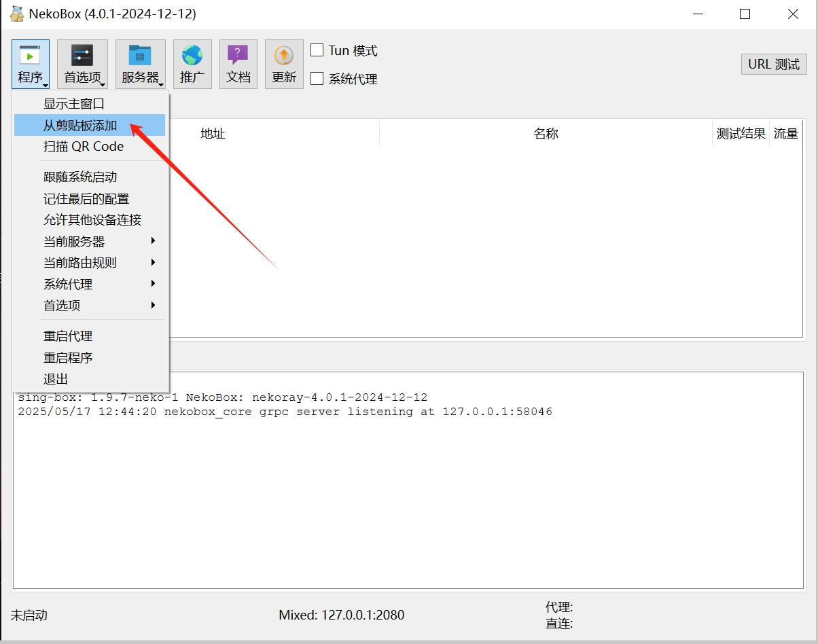Click the grpc server listening log line

[285, 412]
